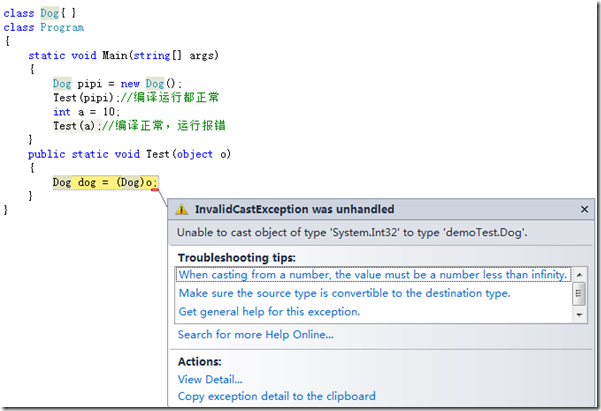
Task: Click the code line 'int a = 10;'
Action: point(87,112)
